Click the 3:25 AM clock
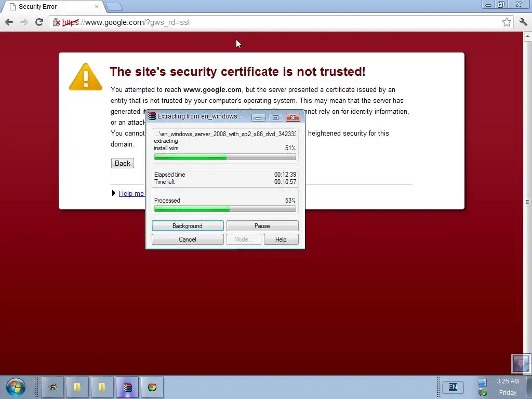The image size is (532, 399). (x=508, y=381)
